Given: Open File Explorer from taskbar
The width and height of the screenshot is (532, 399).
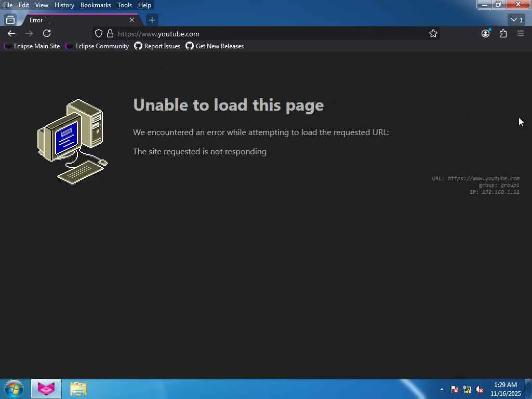Looking at the screenshot, I should point(78,389).
